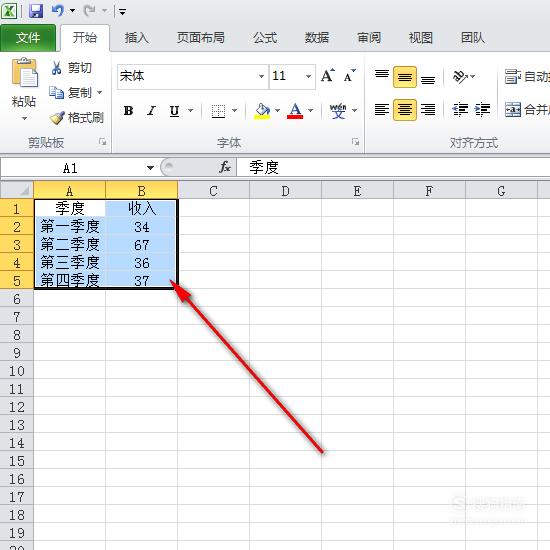Viewport: 550px width, 550px height.
Task: Click the Paste clipboard icon
Action: click(24, 73)
